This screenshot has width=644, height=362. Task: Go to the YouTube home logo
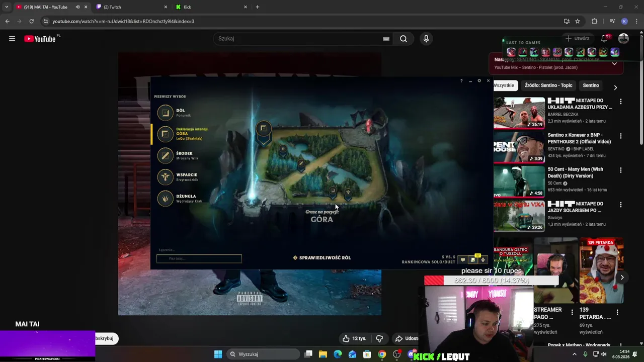point(40,39)
